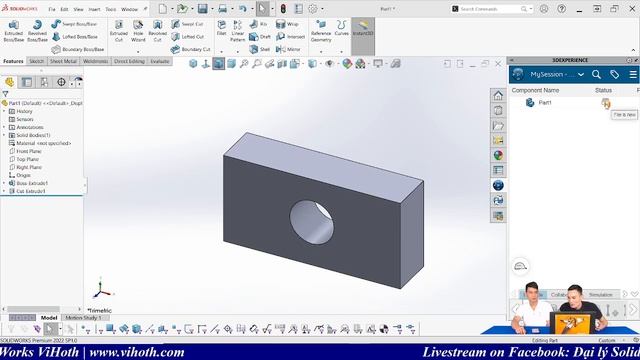Open the Curves tools
The width and height of the screenshot is (640, 360).
(342, 29)
